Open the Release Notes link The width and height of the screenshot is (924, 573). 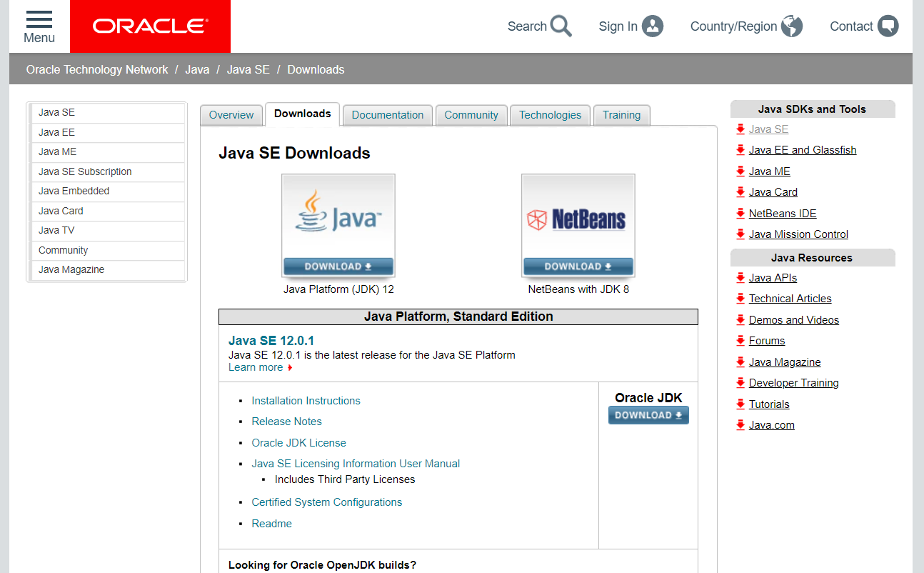point(286,422)
